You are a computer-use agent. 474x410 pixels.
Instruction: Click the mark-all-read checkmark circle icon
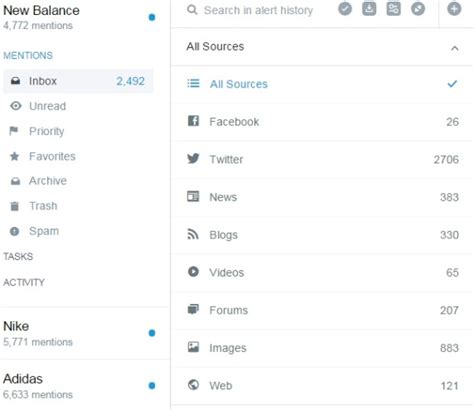345,9
